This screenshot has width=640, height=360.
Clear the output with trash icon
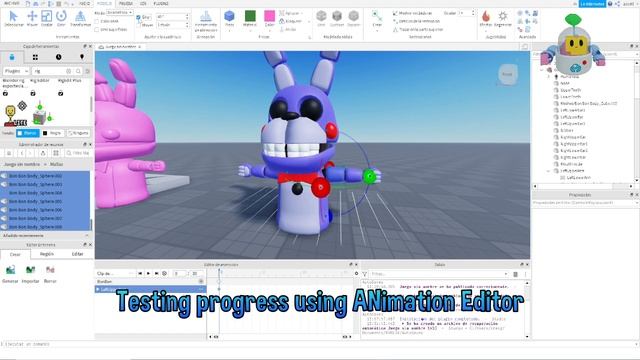(516, 274)
